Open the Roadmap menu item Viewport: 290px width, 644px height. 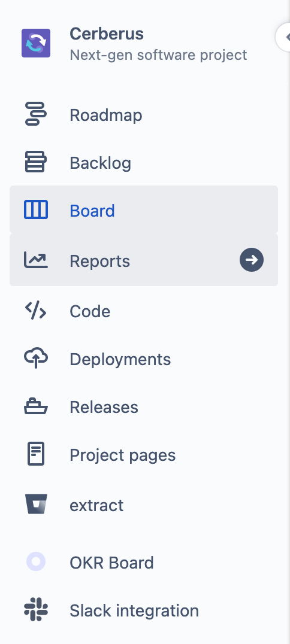(x=144, y=114)
